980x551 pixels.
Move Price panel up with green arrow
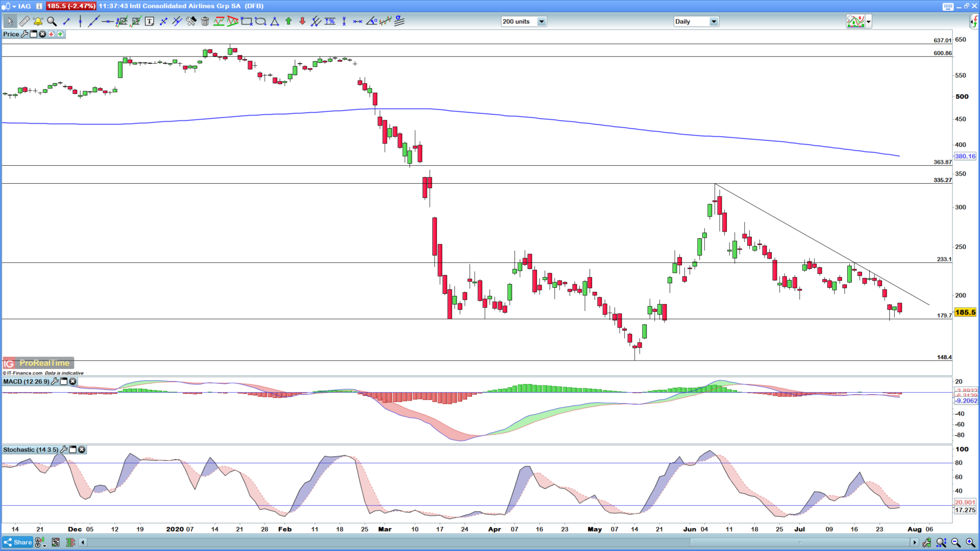[x=60, y=34]
